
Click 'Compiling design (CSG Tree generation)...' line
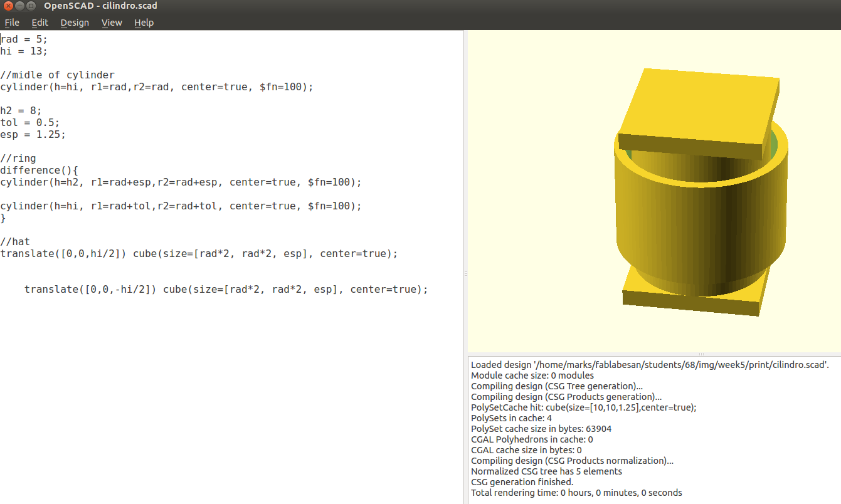click(x=556, y=386)
